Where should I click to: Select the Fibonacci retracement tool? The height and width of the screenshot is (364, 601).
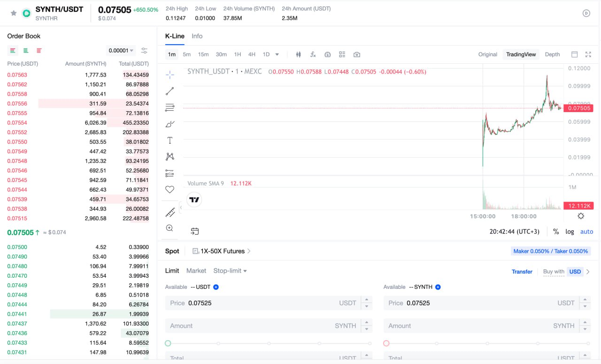click(x=170, y=107)
